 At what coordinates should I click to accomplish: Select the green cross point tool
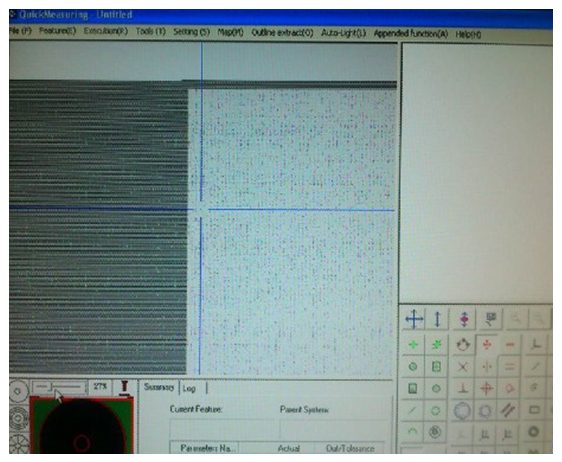click(413, 345)
